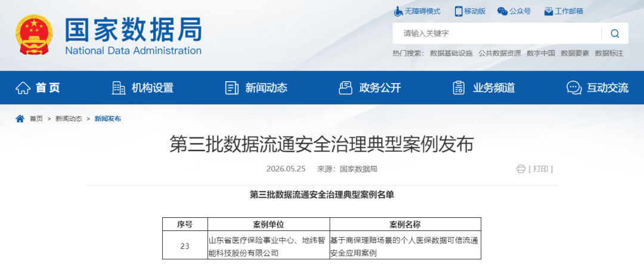Click the 国家数据局 site title
This screenshot has width=644, height=274.
[133, 30]
